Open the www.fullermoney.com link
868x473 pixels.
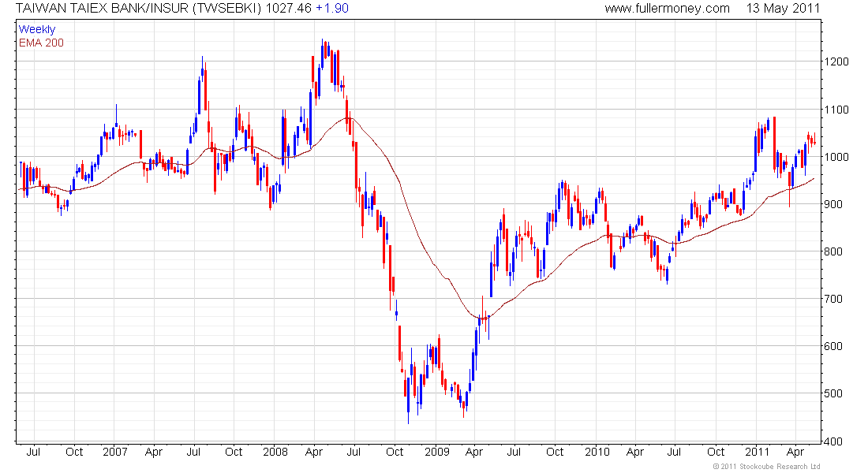pos(667,9)
